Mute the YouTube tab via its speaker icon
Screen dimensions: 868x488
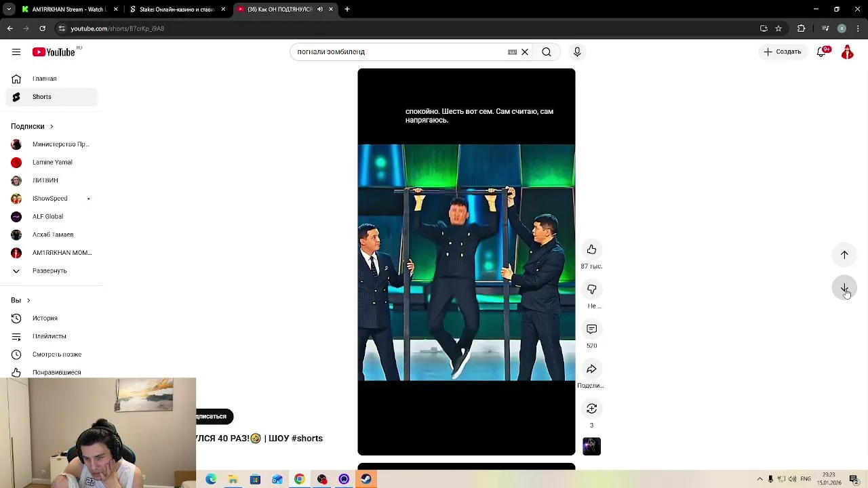click(320, 9)
